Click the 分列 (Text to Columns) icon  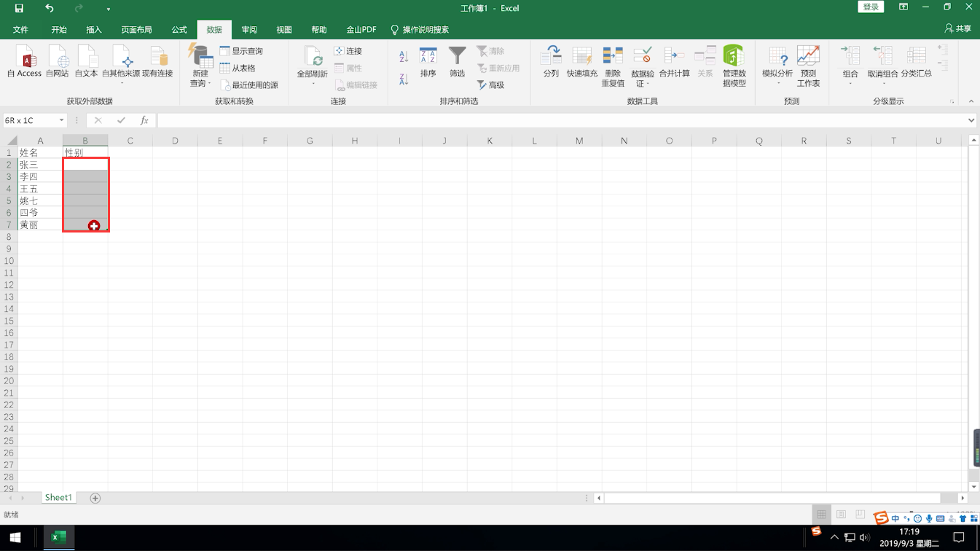[551, 62]
